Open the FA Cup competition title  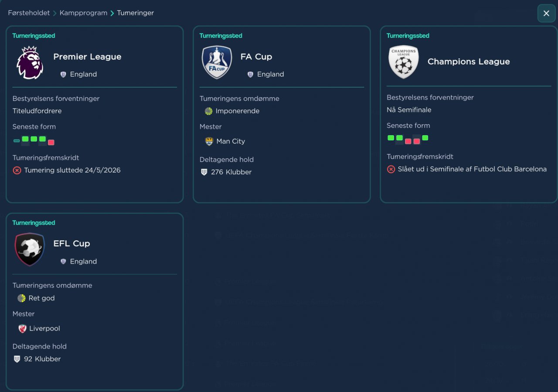[x=256, y=57]
